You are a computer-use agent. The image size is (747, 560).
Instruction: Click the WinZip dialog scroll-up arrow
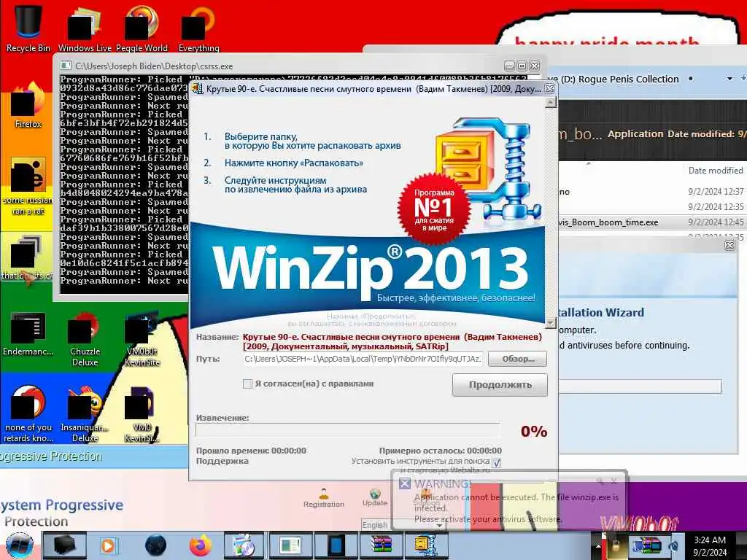550,103
